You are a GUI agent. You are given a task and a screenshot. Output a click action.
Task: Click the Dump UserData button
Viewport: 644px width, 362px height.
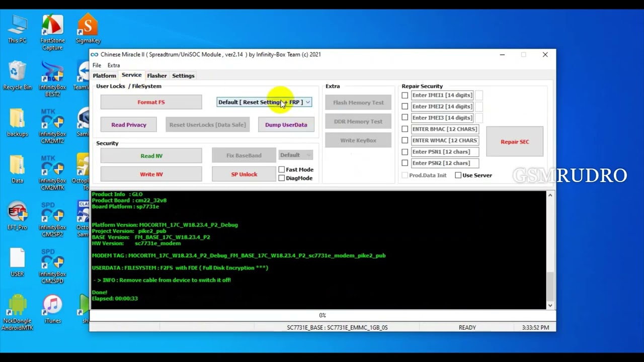pyautogui.click(x=286, y=125)
